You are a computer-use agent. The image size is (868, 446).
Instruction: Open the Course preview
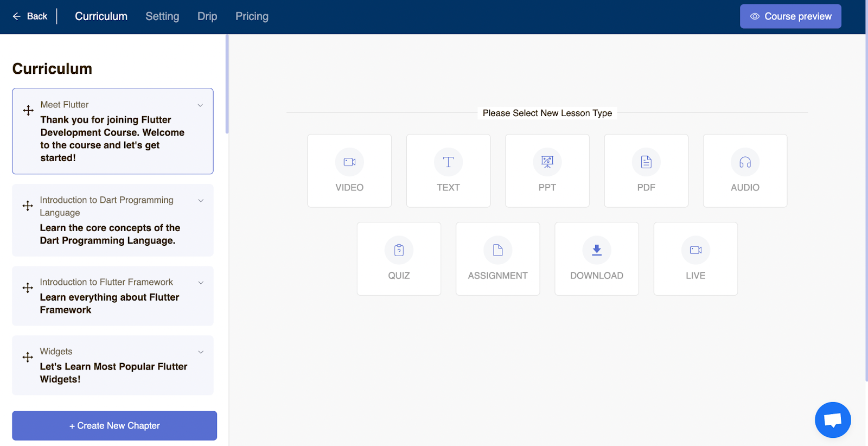[x=790, y=16]
